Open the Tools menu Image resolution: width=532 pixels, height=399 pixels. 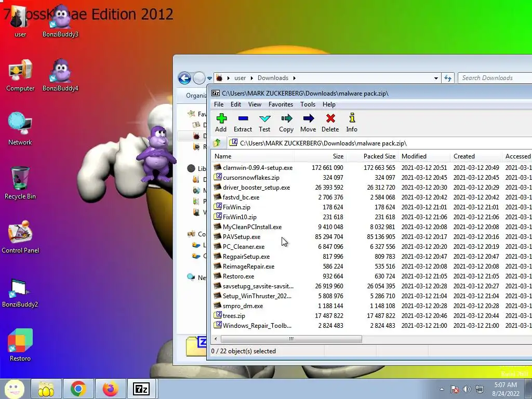(308, 104)
